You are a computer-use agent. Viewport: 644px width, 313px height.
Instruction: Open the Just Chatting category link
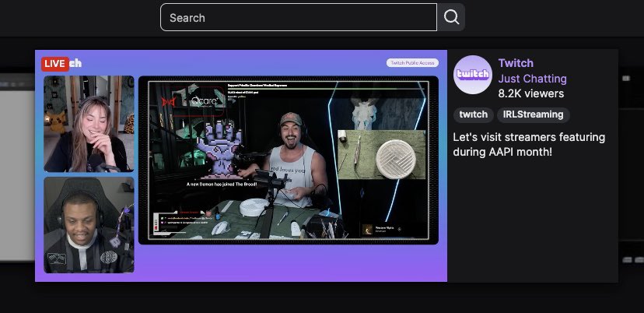(x=532, y=78)
